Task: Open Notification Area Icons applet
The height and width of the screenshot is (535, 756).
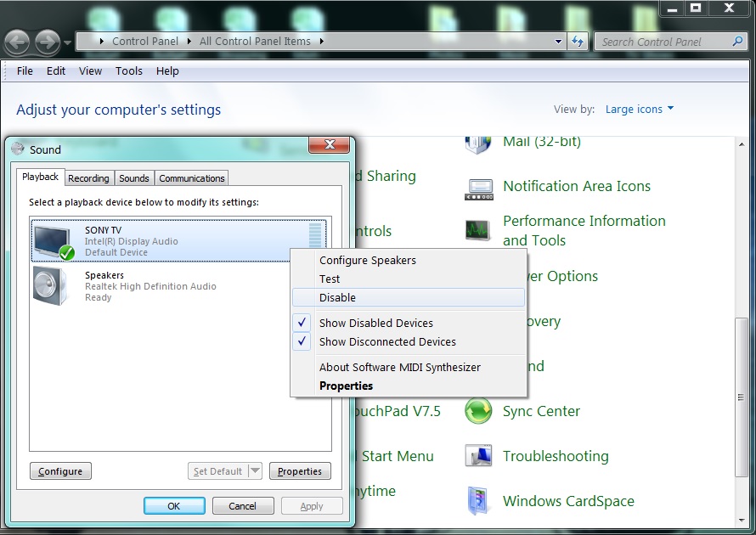Action: tap(478, 187)
